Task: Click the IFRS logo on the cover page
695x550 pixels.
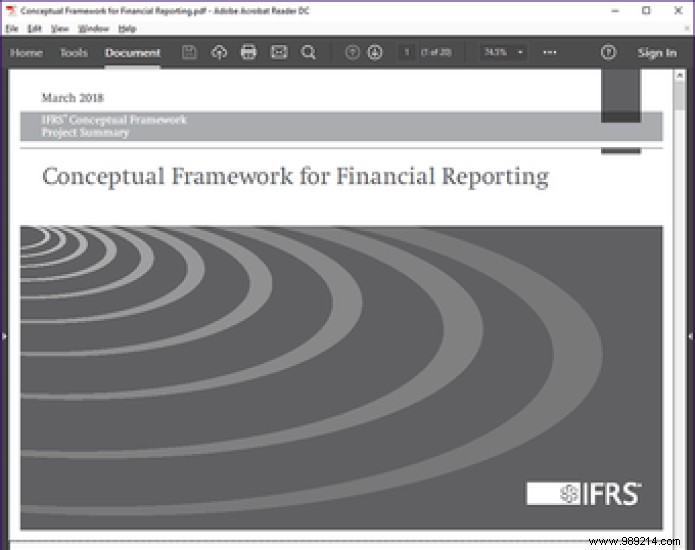Action: [x=583, y=493]
